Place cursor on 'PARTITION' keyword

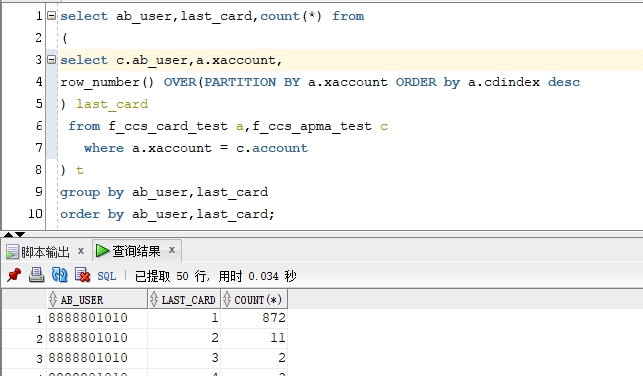pos(240,82)
